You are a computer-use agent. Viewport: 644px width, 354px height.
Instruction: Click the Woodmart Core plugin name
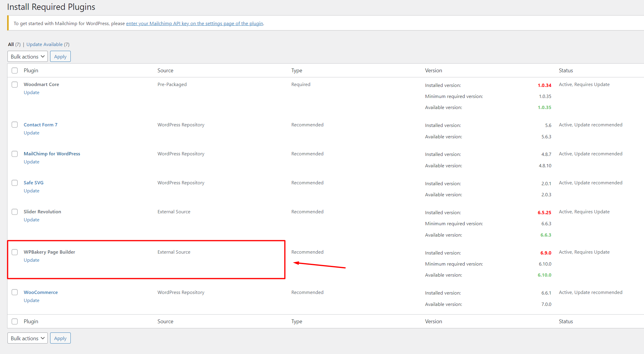tap(41, 85)
